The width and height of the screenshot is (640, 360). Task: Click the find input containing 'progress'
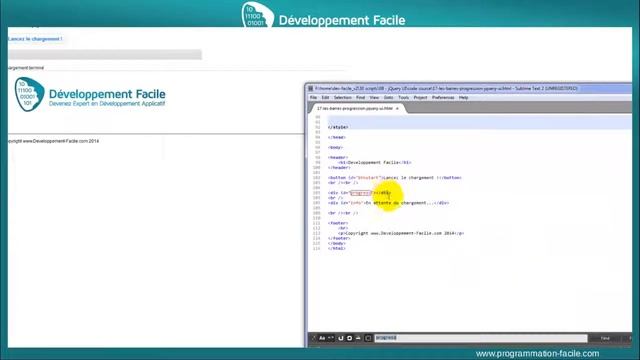click(481, 338)
